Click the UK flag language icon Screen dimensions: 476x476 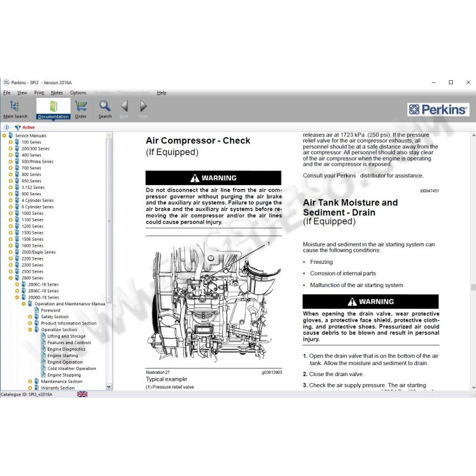[82, 394]
